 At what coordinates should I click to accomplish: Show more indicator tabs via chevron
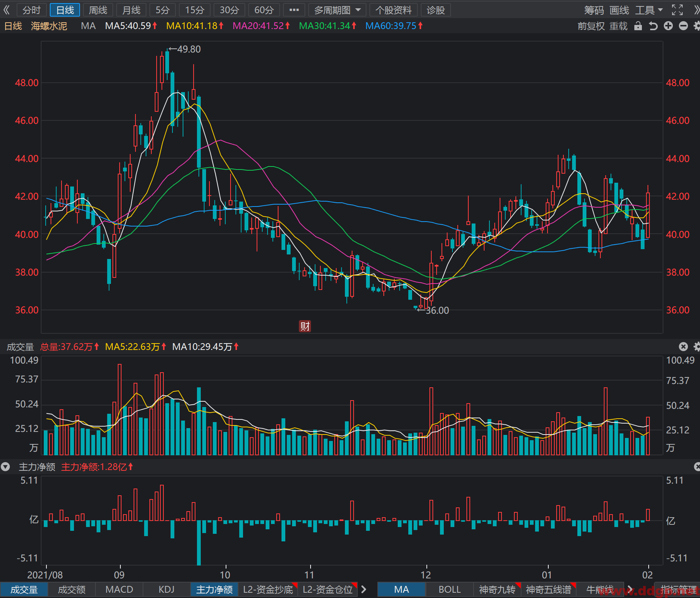pyautogui.click(x=364, y=589)
